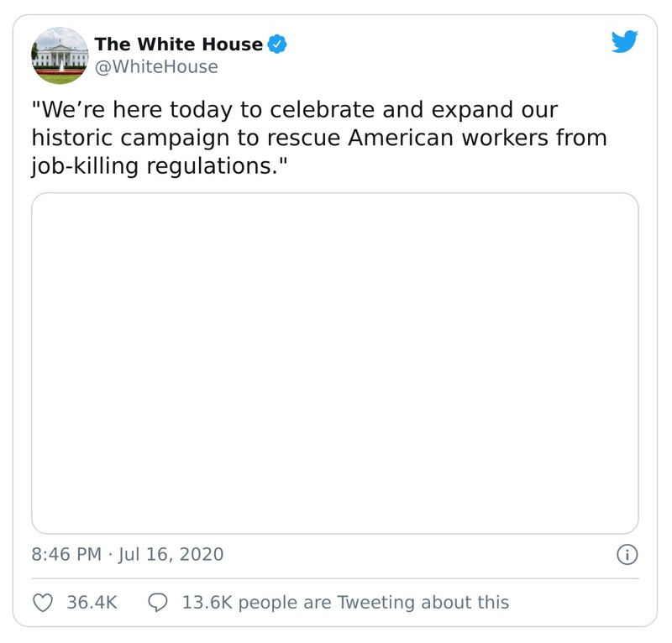Image resolution: width=672 pixels, height=643 pixels.
Task: Expand conversation via the reply bubble
Action: (x=157, y=602)
